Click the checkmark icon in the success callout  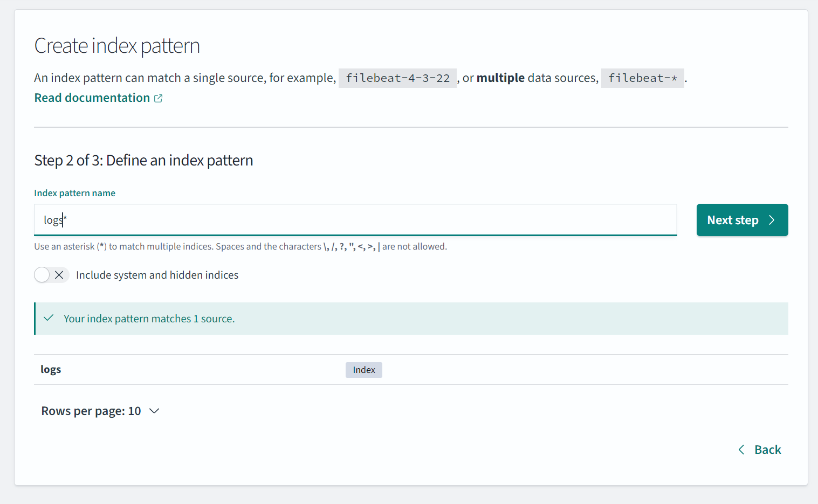[x=49, y=318]
